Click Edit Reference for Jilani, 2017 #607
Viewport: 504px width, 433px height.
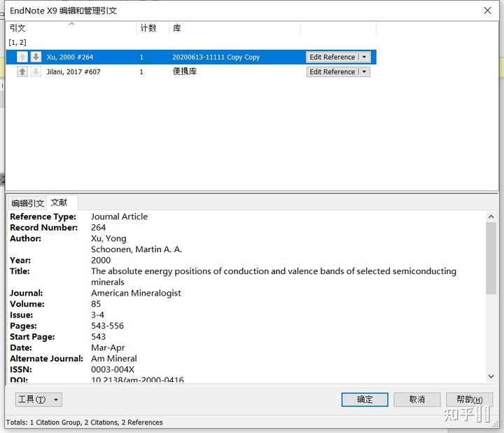[332, 71]
